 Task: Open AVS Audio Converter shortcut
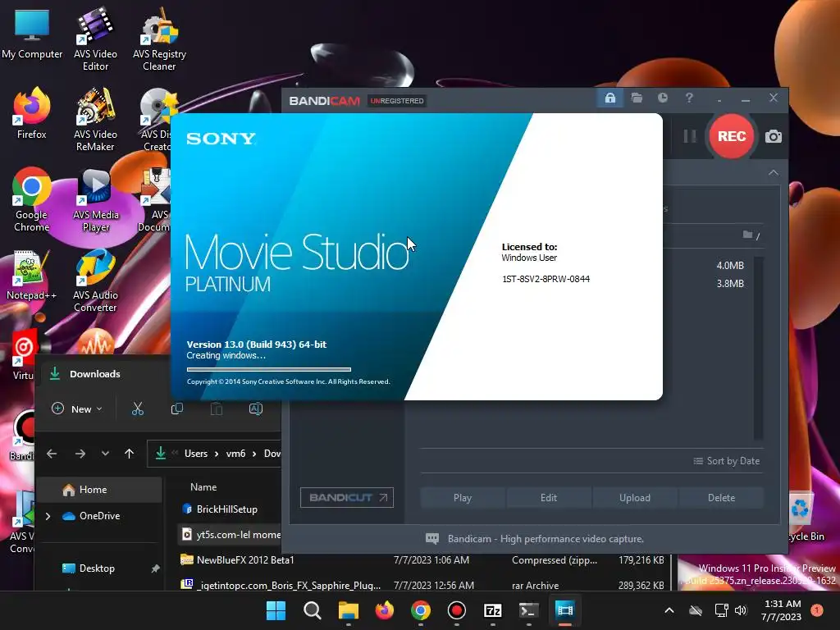95,281
